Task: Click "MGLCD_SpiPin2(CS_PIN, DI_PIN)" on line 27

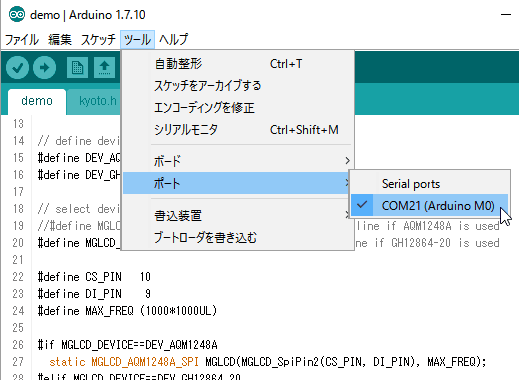Action: pyautogui.click(x=328, y=362)
